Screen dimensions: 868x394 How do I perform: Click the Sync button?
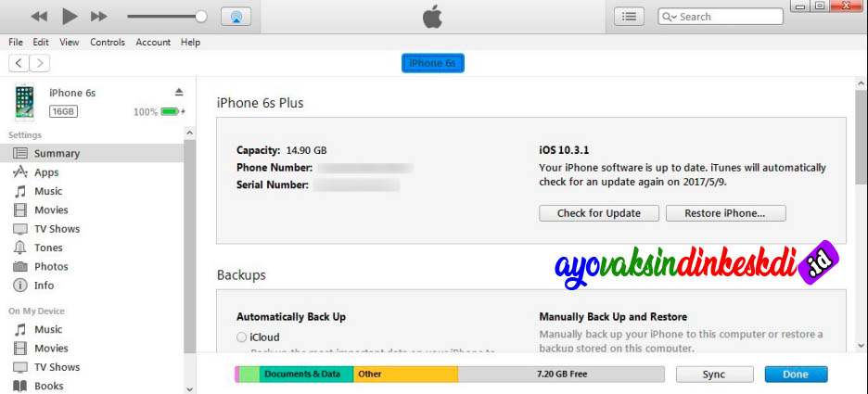[x=714, y=375]
